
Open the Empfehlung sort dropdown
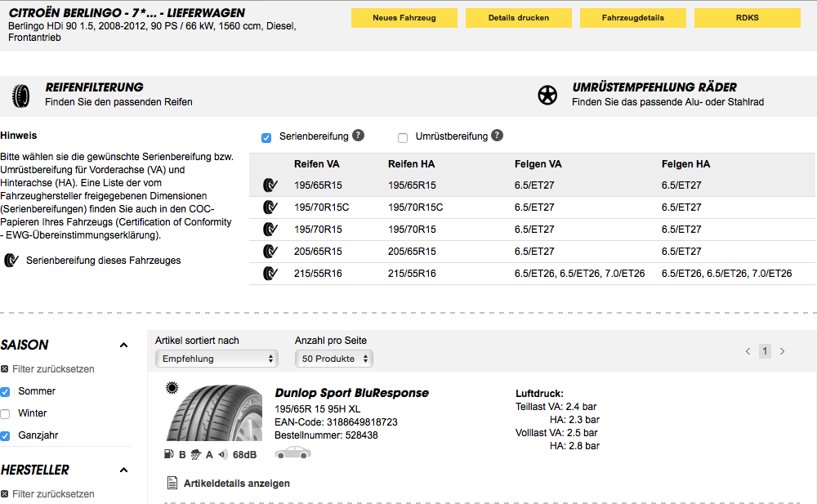[x=217, y=359]
